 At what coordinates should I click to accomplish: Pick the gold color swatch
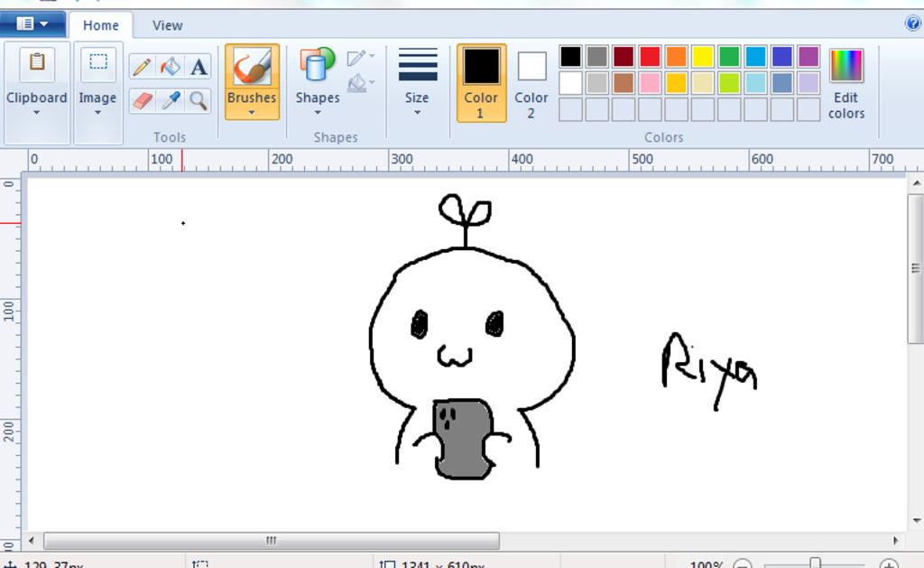(677, 83)
